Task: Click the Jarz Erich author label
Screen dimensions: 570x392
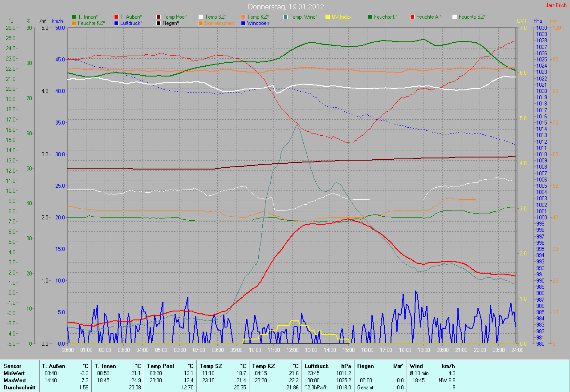Action: coord(556,5)
